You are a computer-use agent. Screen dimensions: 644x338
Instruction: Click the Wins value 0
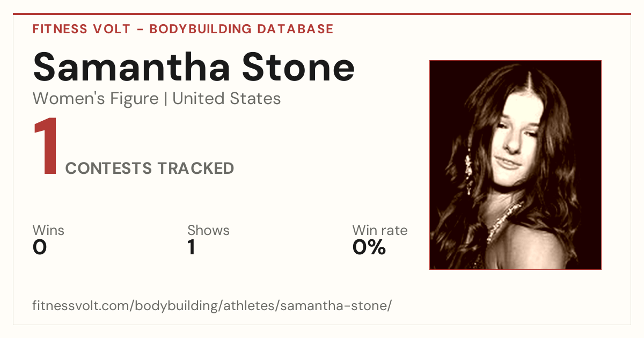(40, 247)
